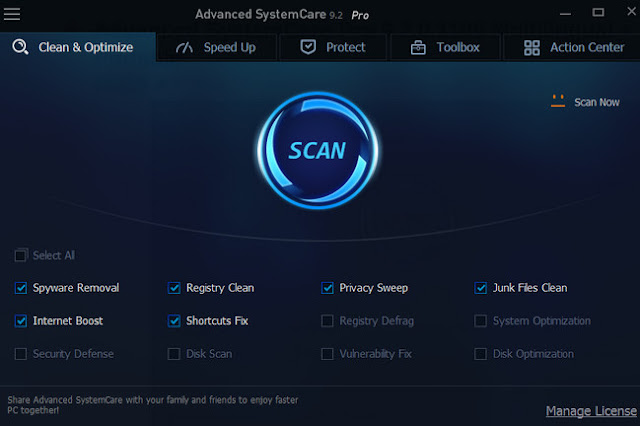640x426 pixels.
Task: Click the speedometer icon on Speed Up
Action: [184, 48]
